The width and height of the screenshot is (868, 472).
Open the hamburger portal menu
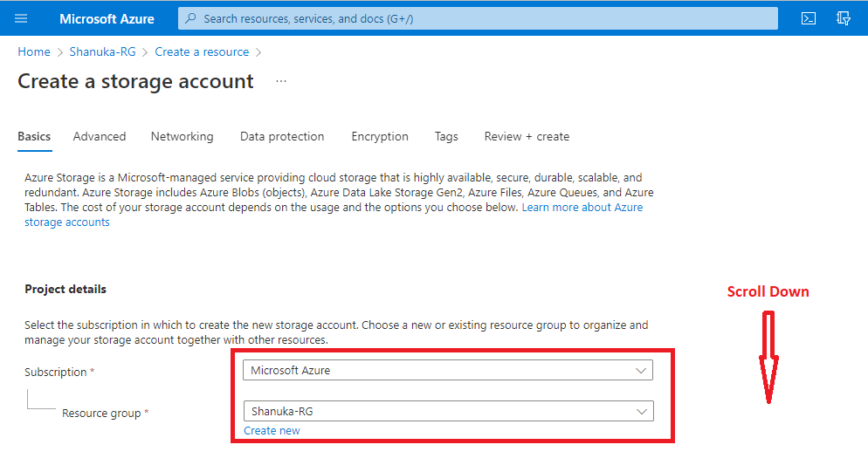(x=21, y=18)
